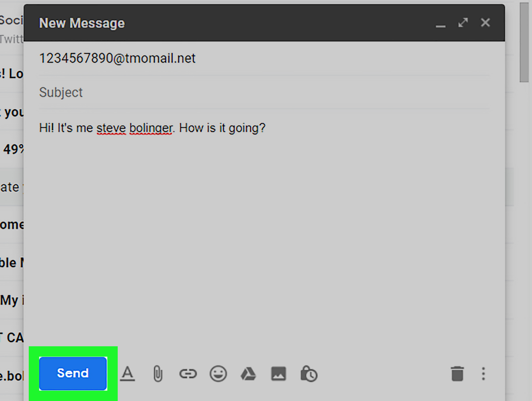Click recipient address 1234567890@tmomail.net
Screen dimensions: 532x401
(x=117, y=58)
